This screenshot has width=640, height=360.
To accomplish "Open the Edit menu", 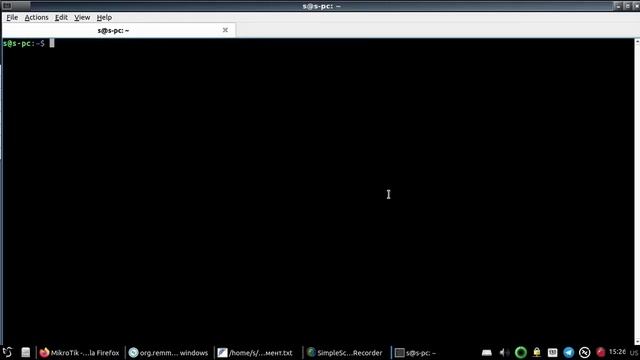I will [x=61, y=18].
